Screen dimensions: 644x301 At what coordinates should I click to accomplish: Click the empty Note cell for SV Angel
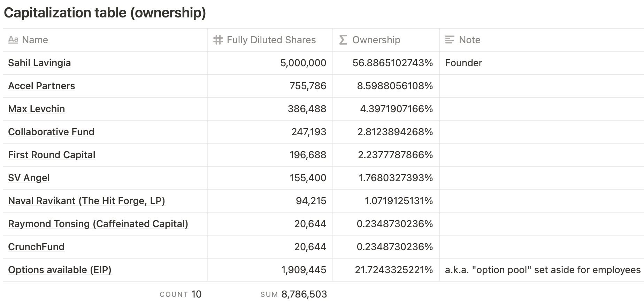(x=542, y=178)
